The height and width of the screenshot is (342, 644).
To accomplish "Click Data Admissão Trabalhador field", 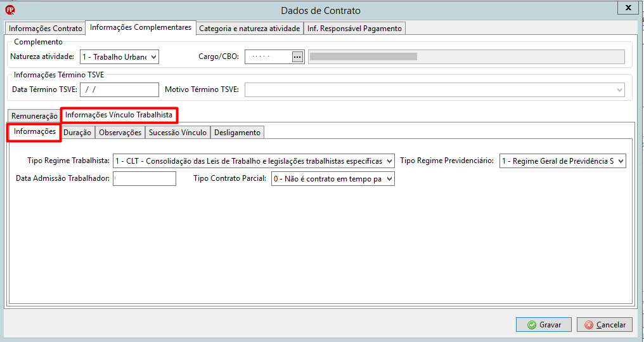I will point(145,179).
